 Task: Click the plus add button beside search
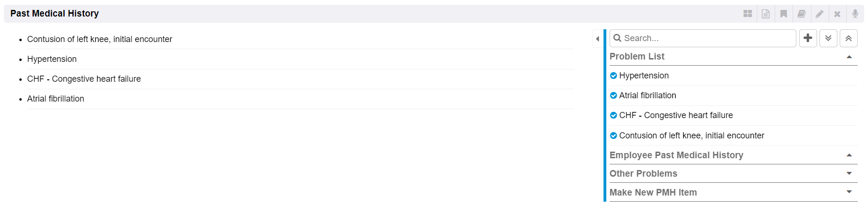click(x=808, y=38)
